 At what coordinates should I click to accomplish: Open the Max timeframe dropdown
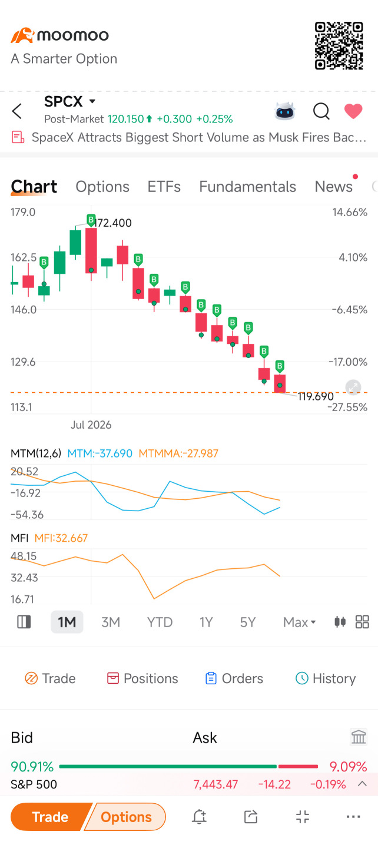tap(299, 622)
